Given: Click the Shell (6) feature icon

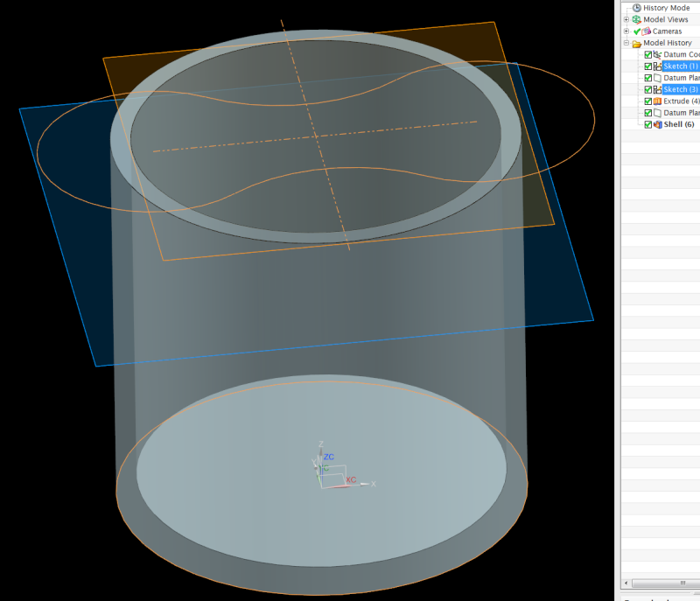Looking at the screenshot, I should (x=657, y=124).
